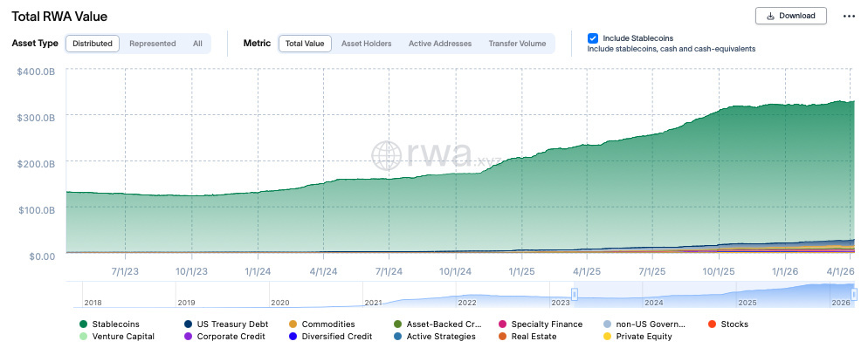Toggle the Asset-Backed Cr... legend entry
Image resolution: width=868 pixels, height=348 pixels.
[437, 324]
